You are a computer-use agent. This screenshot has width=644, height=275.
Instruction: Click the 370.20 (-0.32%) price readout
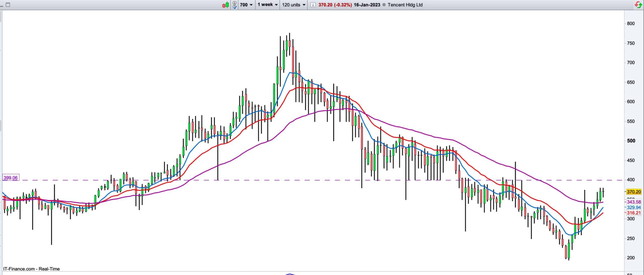pos(335,5)
